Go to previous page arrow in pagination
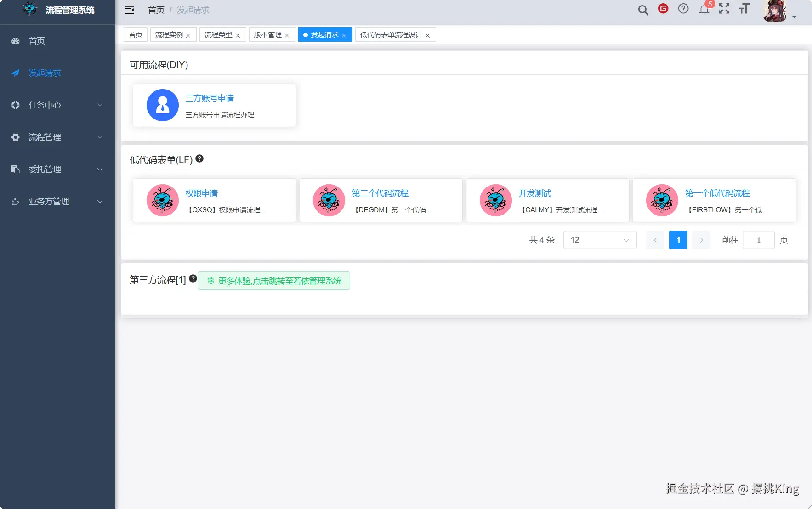This screenshot has height=509, width=812. tap(655, 240)
